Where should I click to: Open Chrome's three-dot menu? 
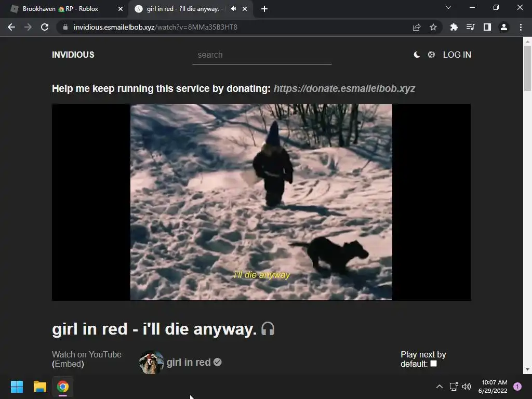tap(521, 27)
